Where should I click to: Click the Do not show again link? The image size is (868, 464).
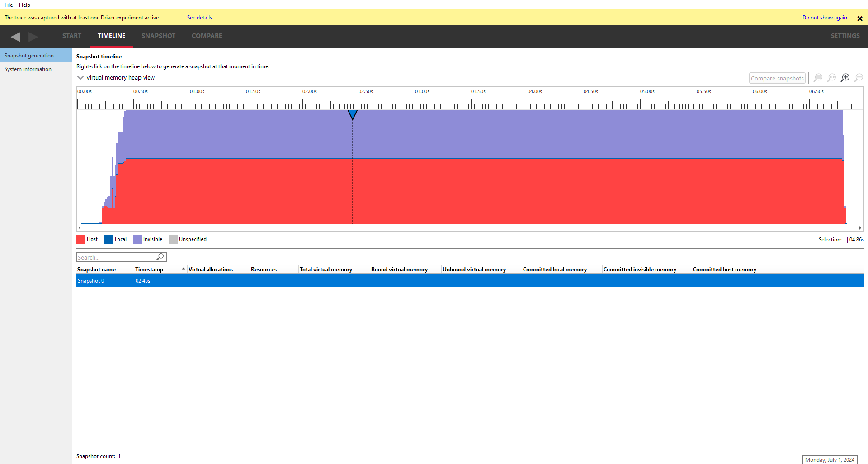824,18
